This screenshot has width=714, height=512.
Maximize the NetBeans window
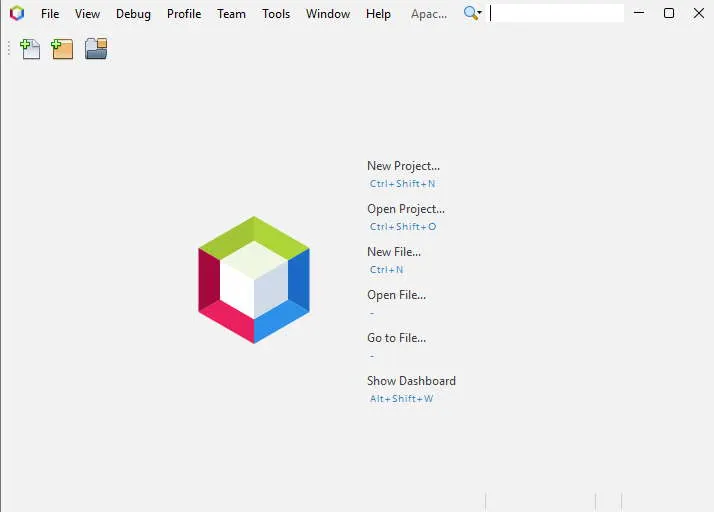[669, 13]
